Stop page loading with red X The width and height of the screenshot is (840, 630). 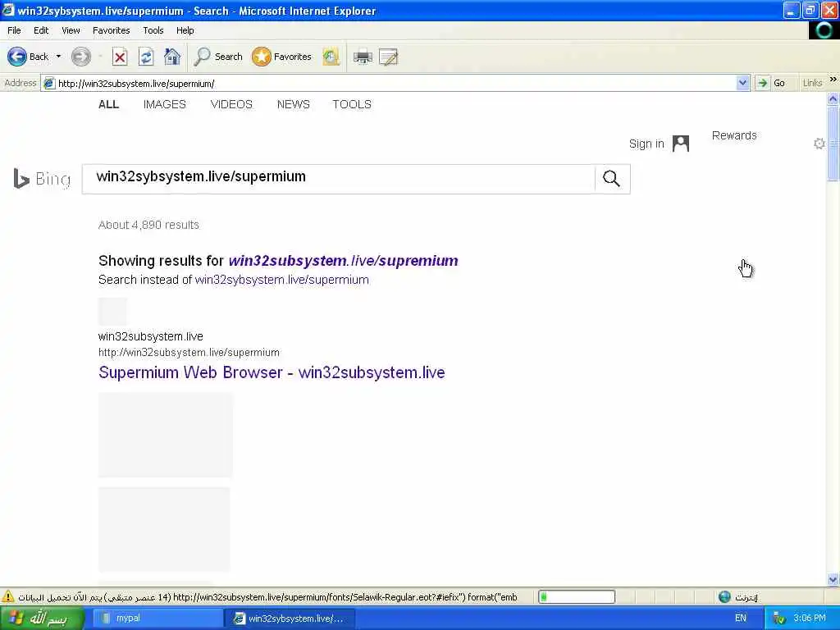120,57
